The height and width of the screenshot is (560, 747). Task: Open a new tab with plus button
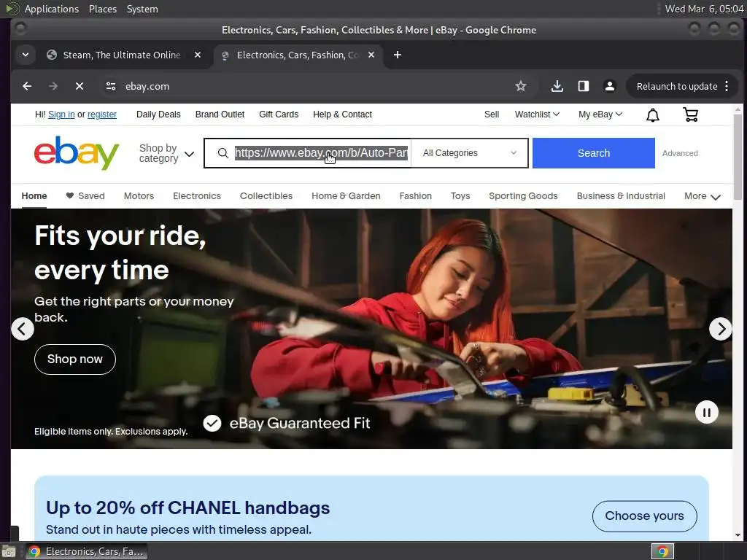coord(398,55)
